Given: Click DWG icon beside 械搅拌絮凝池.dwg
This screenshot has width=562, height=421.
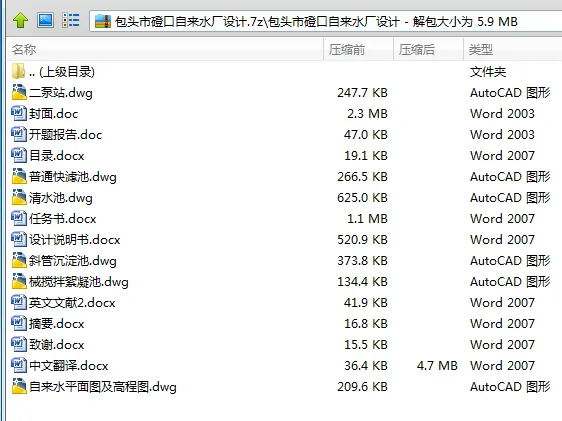Looking at the screenshot, I should point(19,281).
